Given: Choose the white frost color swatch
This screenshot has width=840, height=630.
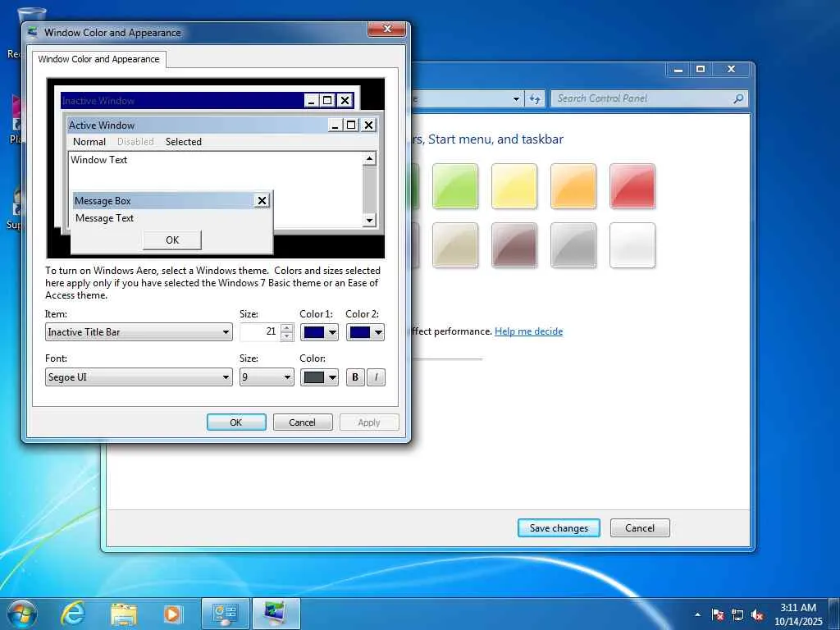Looking at the screenshot, I should tap(632, 244).
